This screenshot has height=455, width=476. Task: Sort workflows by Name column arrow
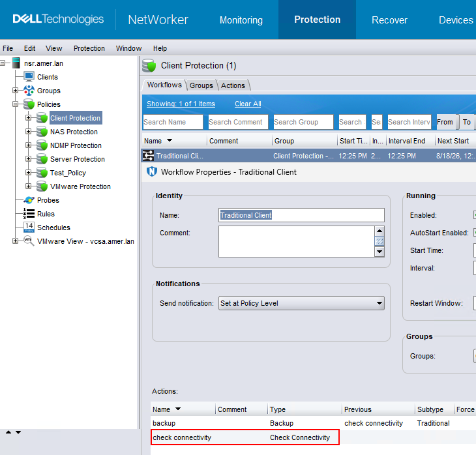170,140
